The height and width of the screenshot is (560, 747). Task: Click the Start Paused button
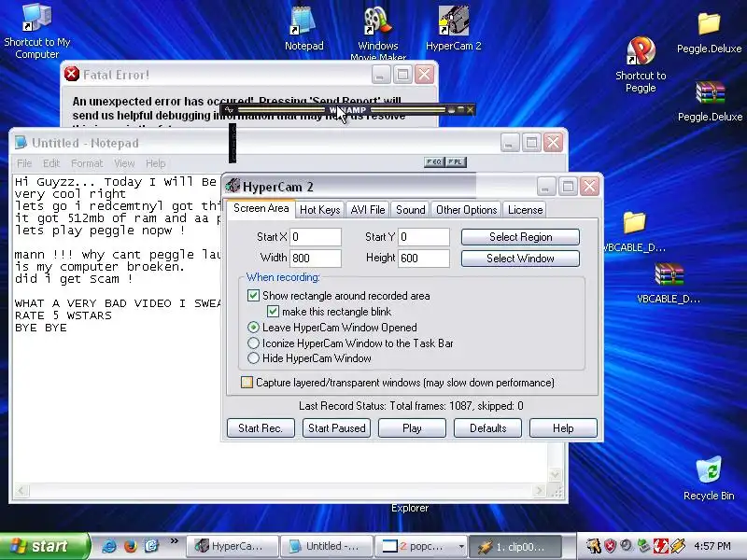coord(336,427)
